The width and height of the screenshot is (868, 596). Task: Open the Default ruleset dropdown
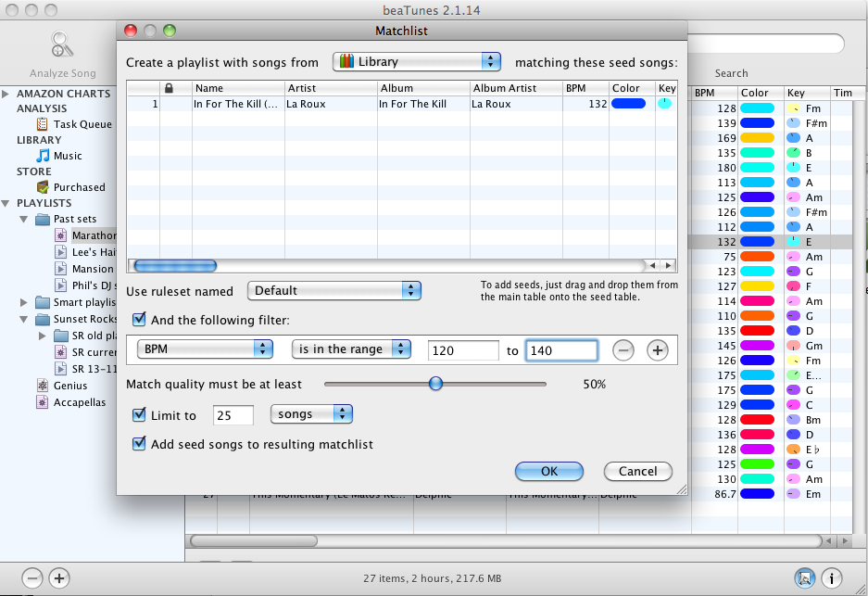click(x=334, y=290)
